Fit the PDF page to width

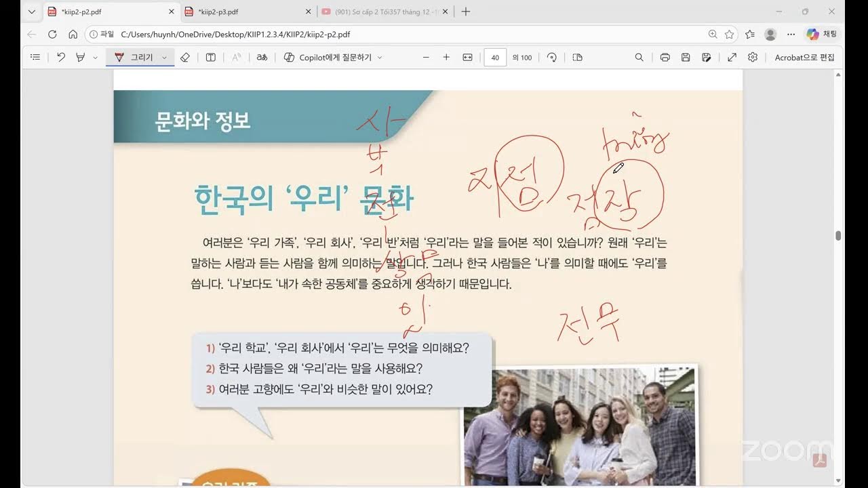(x=467, y=58)
